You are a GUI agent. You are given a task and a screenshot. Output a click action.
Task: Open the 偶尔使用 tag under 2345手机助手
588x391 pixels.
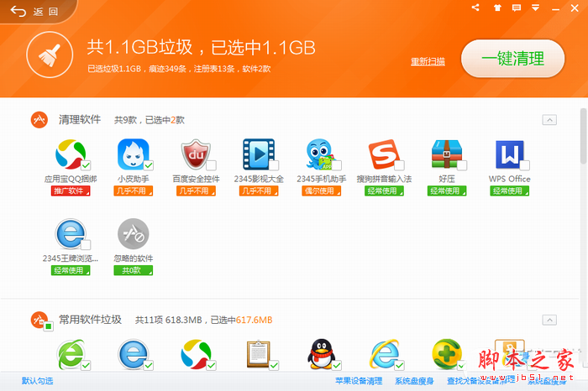coord(322,191)
